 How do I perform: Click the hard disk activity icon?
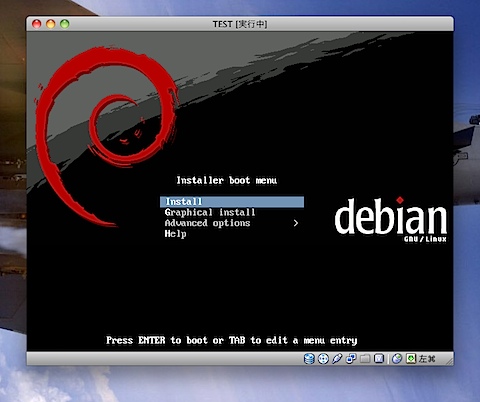(309, 359)
